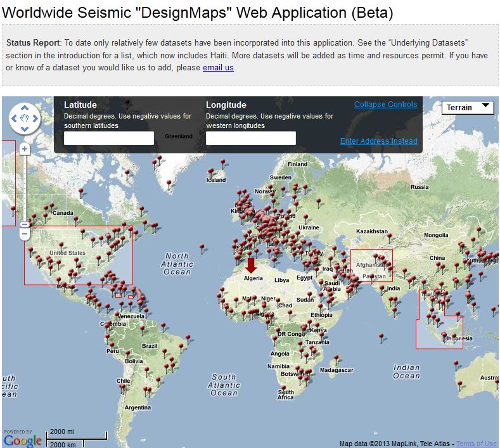
Task: Pan the map up using the arrow
Action: click(x=25, y=107)
